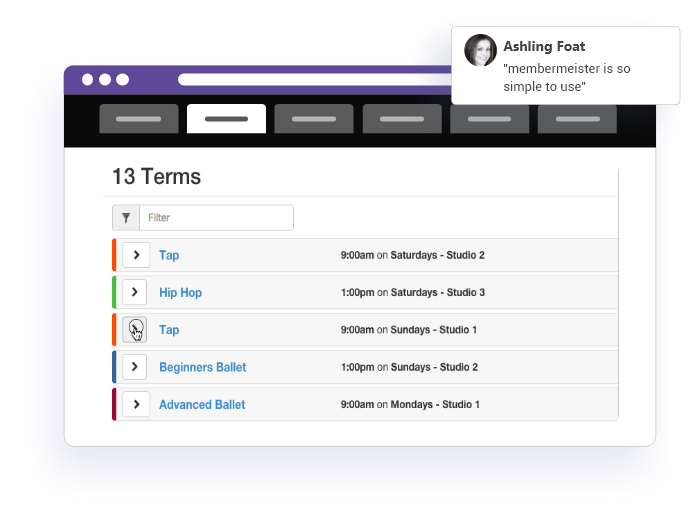700x524 pixels.
Task: Expand the Tap row on Saturdays
Action: [135, 255]
